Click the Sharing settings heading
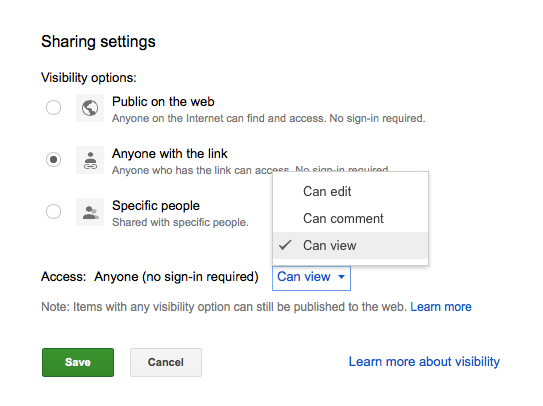The height and width of the screenshot is (406, 543). (x=98, y=42)
